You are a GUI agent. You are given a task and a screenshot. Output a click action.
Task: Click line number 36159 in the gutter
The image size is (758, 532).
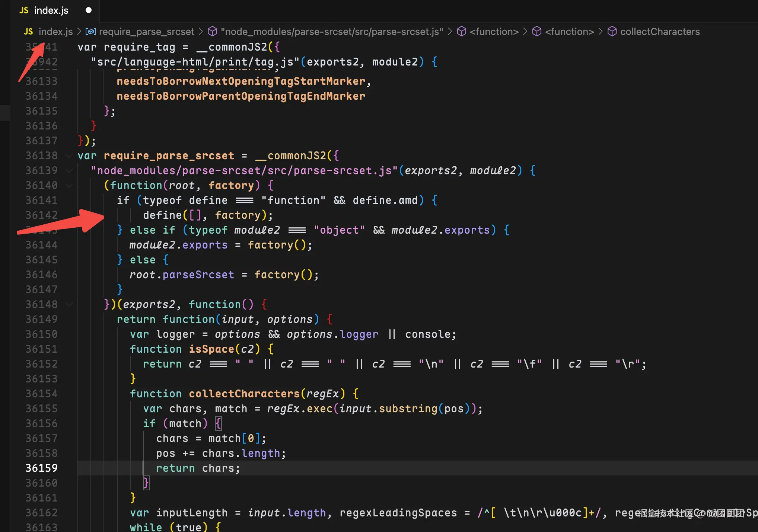point(41,468)
